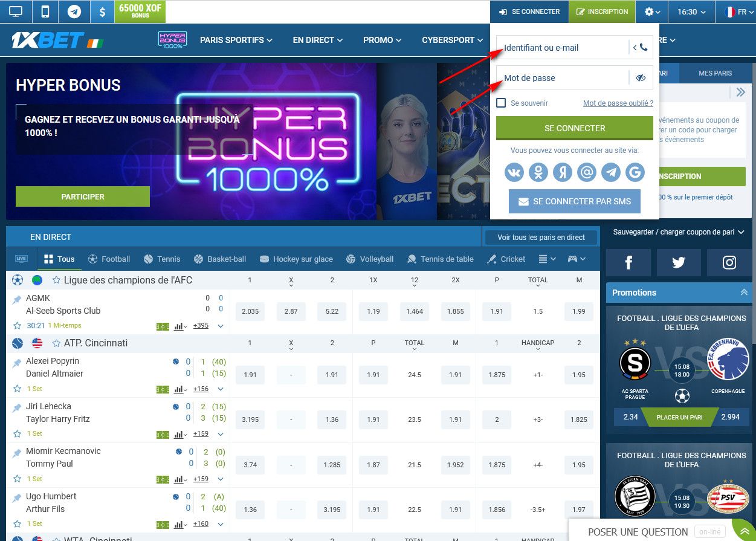This screenshot has width=756, height=541.
Task: Open the settings gear dropdown
Action: click(x=652, y=11)
